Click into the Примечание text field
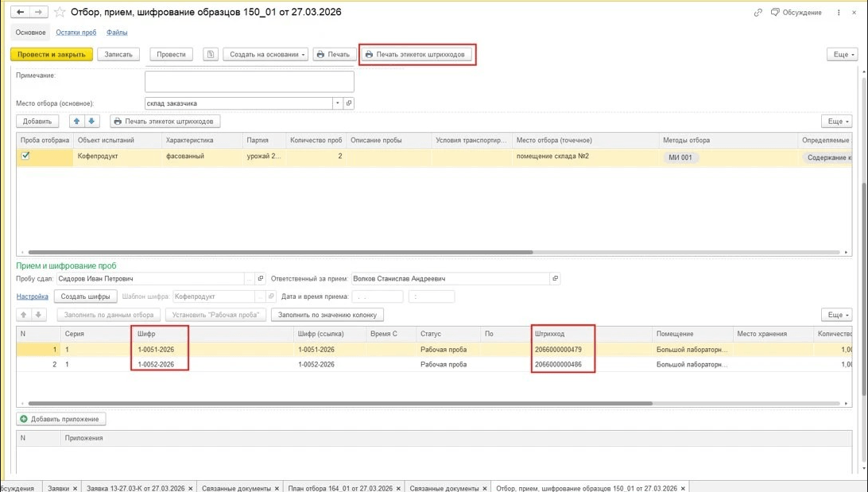 click(x=249, y=81)
